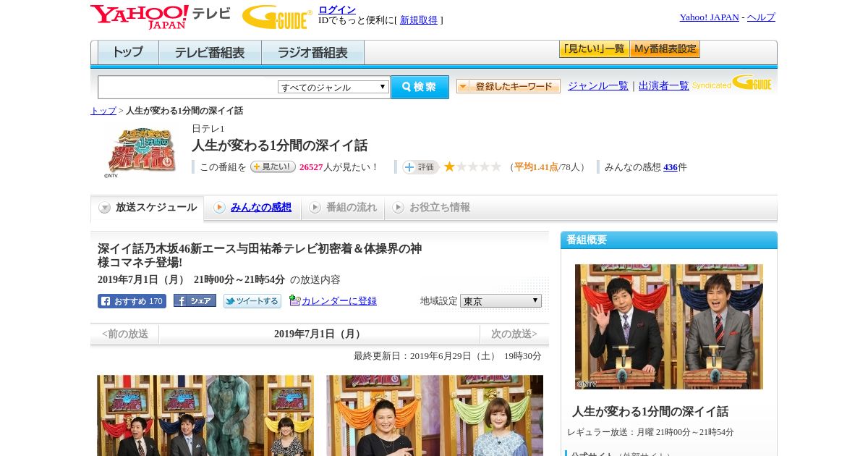Click the トップ breadcrumb link
Viewport: 868px width, 456px height.
(103, 111)
